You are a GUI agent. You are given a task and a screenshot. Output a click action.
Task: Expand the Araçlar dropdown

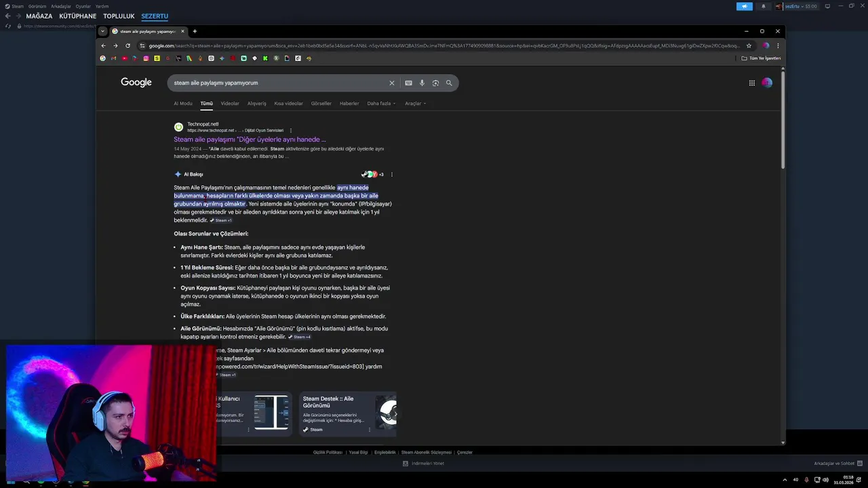[415, 104]
